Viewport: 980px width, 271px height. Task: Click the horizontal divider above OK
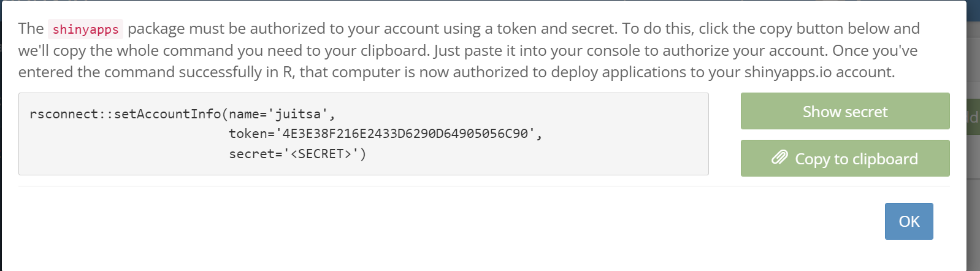[484, 186]
